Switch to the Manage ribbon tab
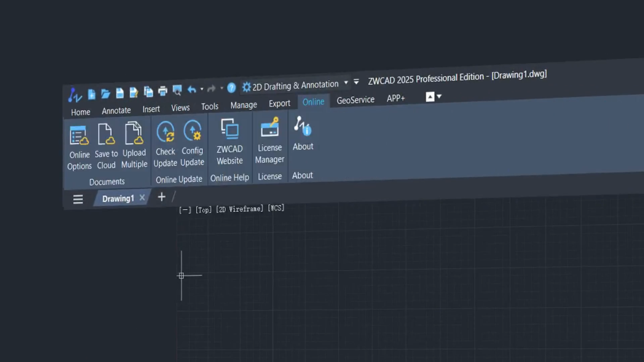 click(x=244, y=105)
